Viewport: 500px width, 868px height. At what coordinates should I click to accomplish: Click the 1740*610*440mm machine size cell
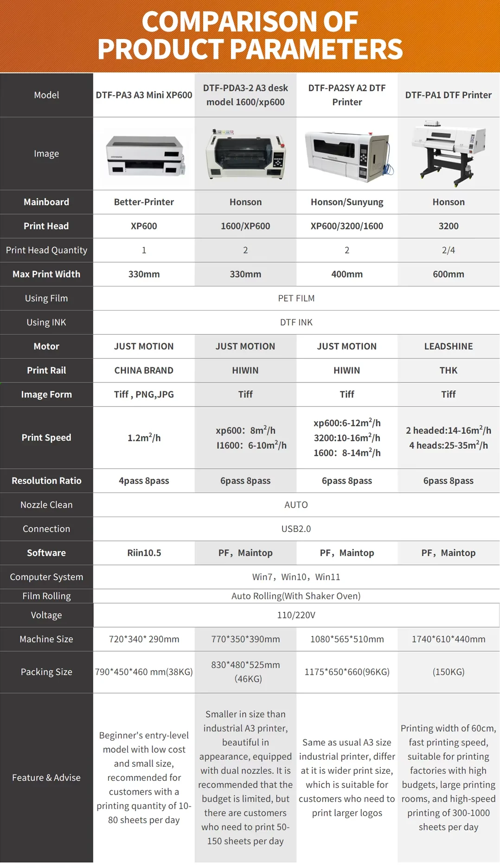pos(448,639)
